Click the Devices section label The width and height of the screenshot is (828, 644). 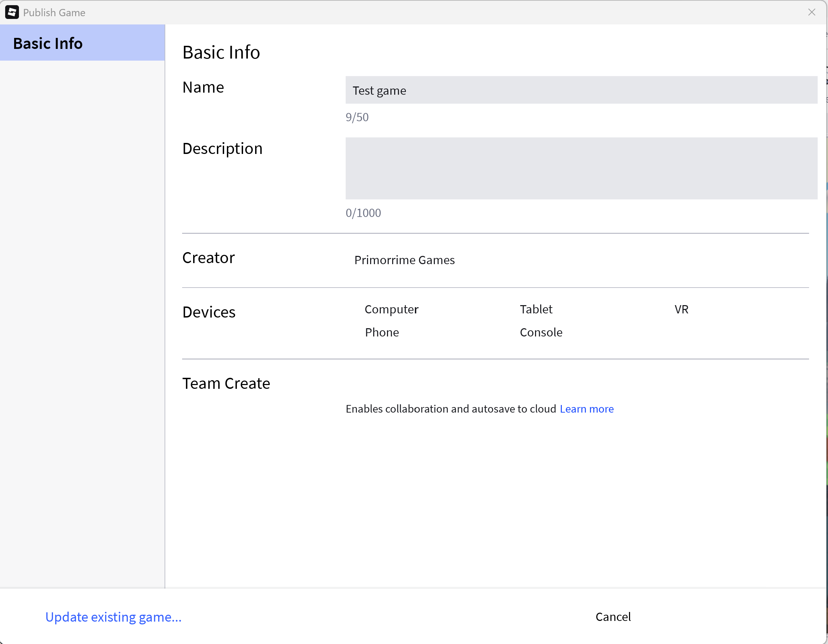(209, 312)
